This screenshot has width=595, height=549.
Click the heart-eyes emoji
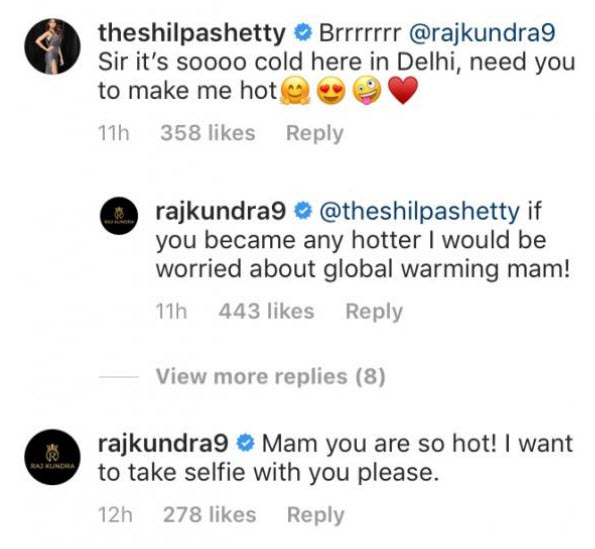pos(331,91)
